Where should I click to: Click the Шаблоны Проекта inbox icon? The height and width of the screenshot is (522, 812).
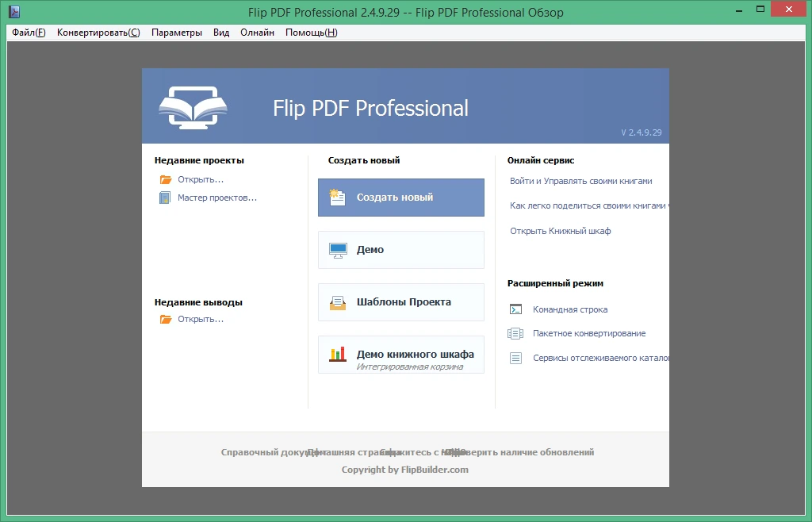338,302
